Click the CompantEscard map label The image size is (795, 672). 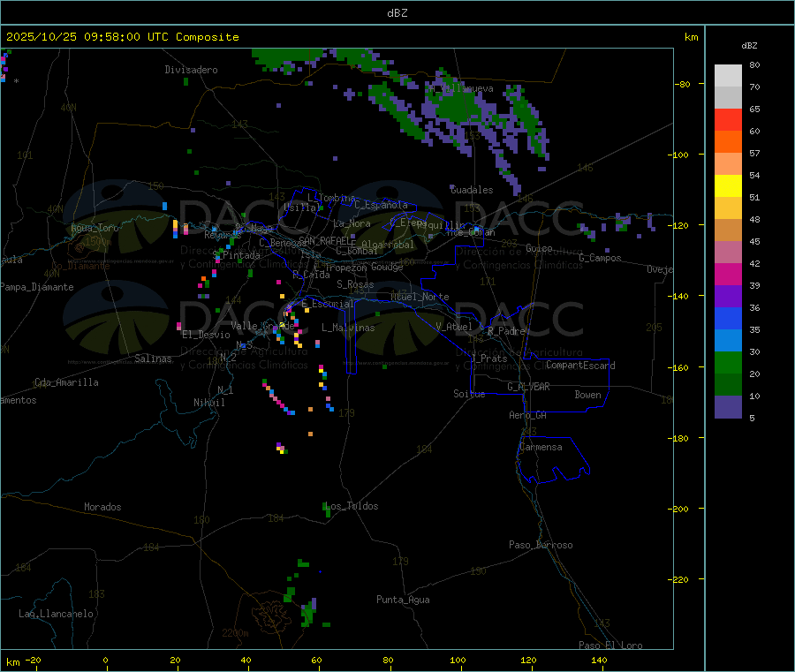(580, 366)
